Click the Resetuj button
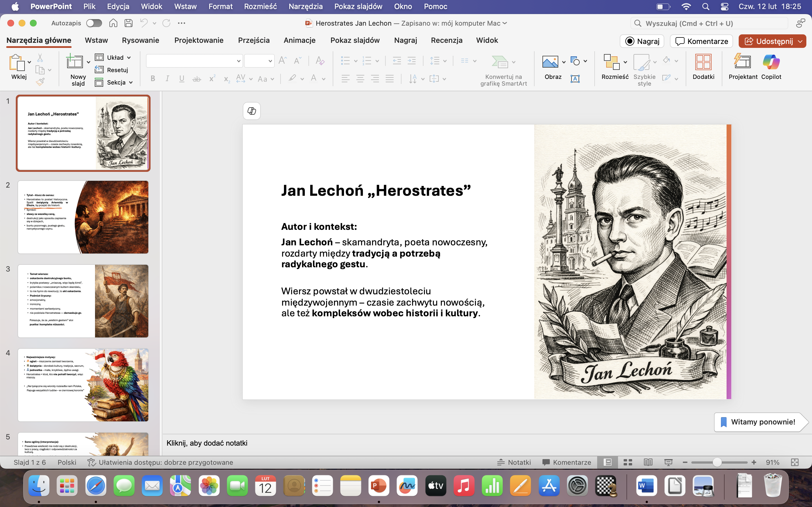 tap(112, 70)
